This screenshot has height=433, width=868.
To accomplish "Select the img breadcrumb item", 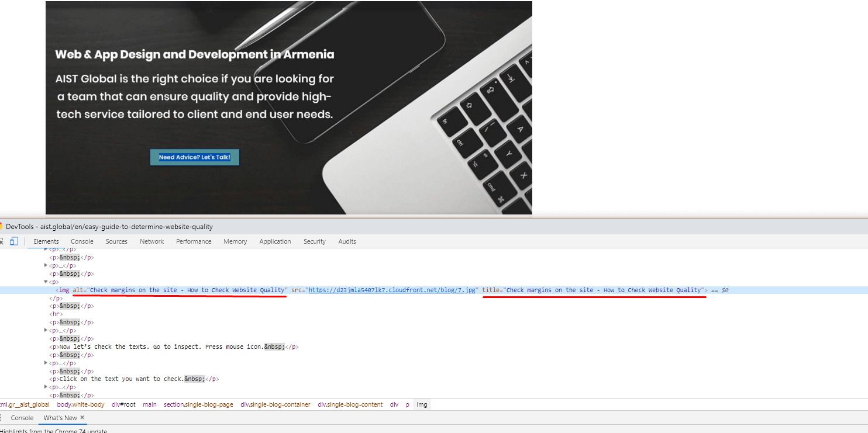I will (422, 404).
